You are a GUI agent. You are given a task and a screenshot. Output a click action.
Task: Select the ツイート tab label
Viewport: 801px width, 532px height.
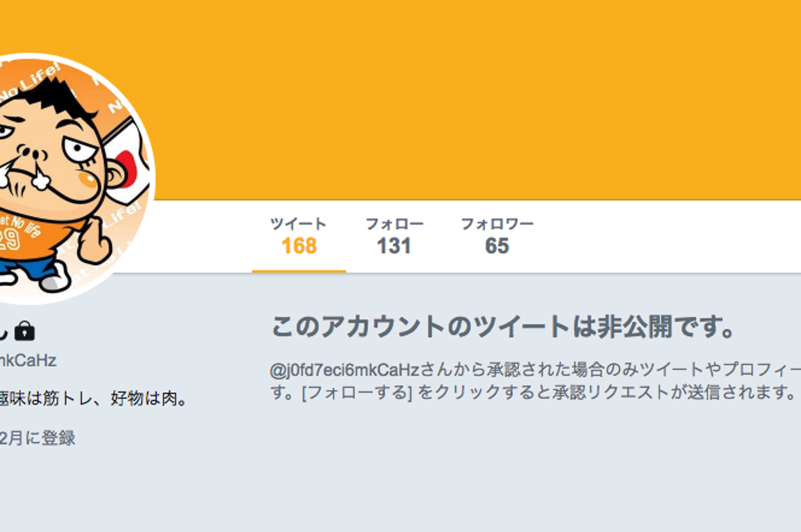point(299,224)
